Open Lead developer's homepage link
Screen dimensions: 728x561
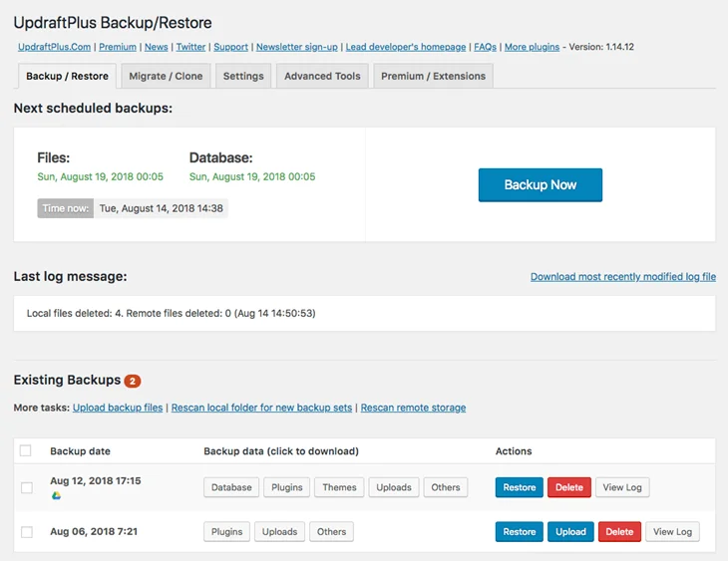[x=406, y=47]
